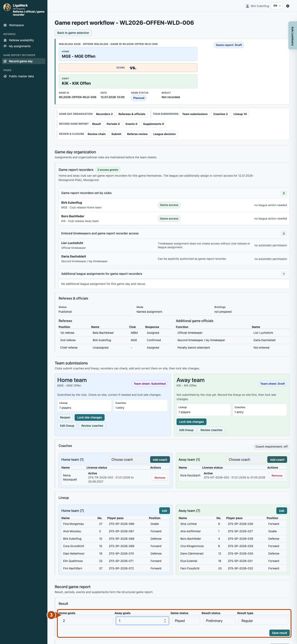
Task: Jump to the Recorders 2 section
Action: point(104,114)
